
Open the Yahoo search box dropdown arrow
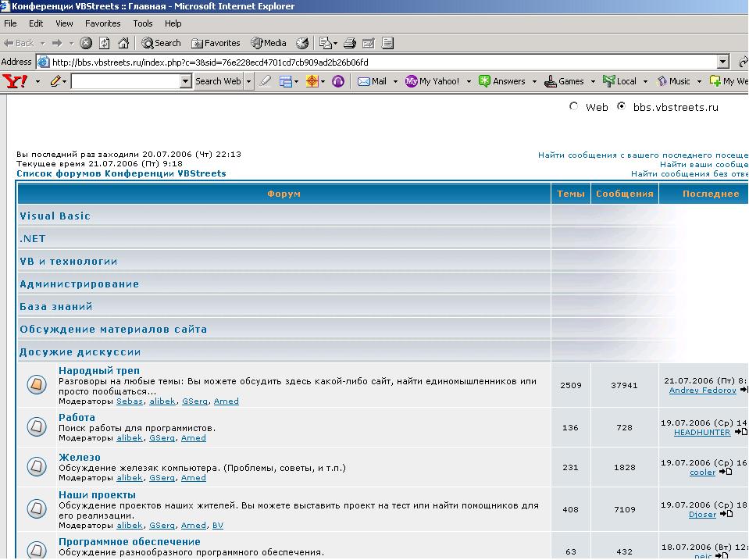click(x=186, y=81)
